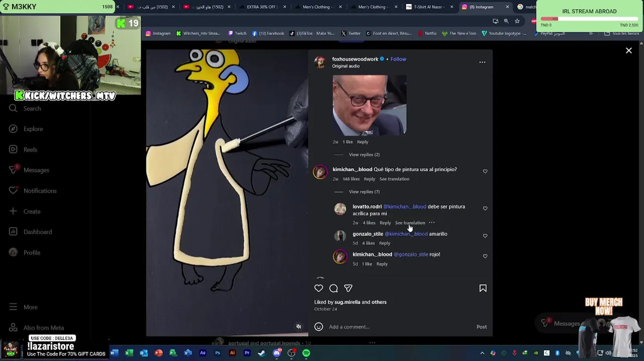Share the post via paper-plane icon

point(348,288)
